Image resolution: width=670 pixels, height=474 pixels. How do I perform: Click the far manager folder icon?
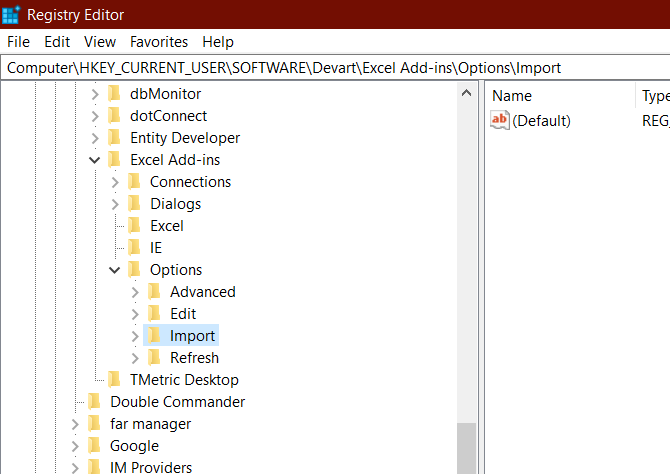94,424
